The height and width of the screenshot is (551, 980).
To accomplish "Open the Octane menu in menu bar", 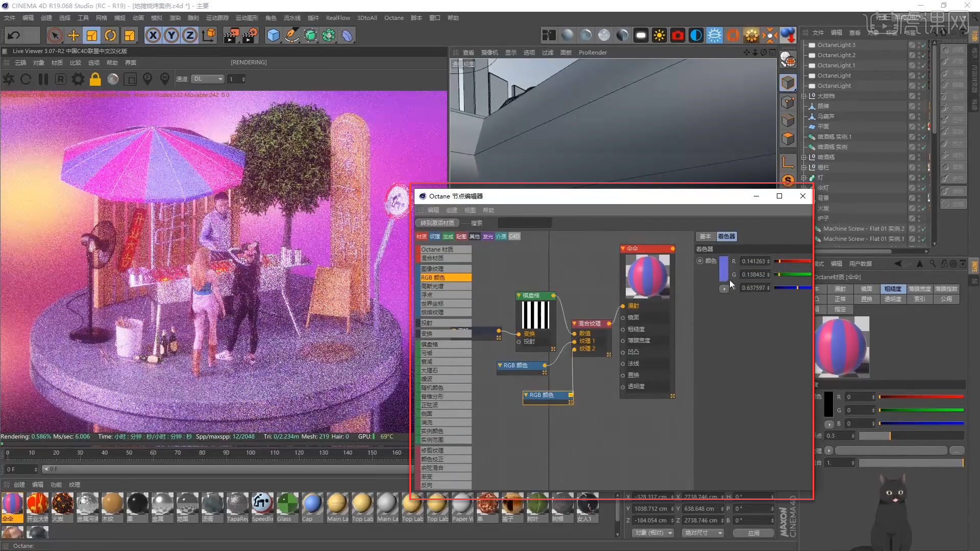I will pos(394,18).
